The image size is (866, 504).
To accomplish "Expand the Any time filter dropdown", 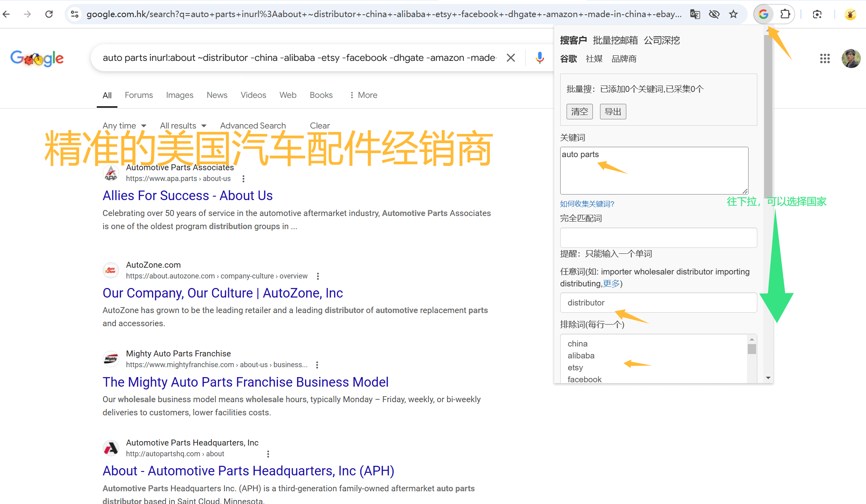I will 124,126.
